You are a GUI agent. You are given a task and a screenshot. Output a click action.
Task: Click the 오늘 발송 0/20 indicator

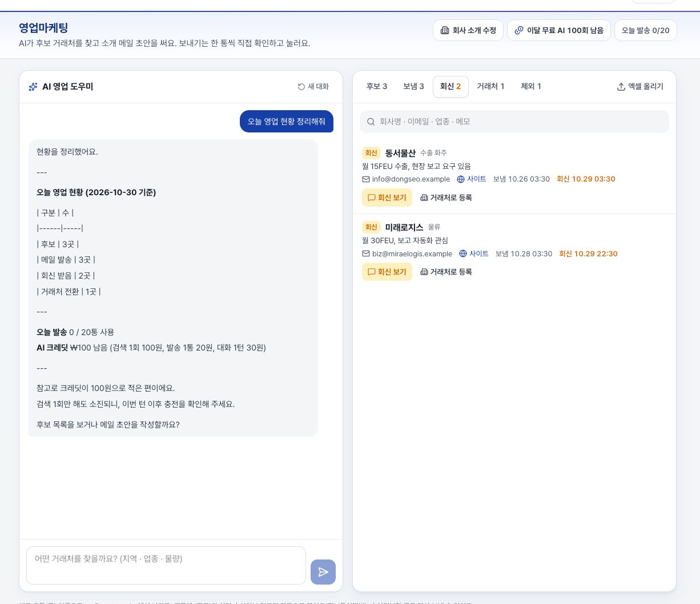tap(645, 30)
